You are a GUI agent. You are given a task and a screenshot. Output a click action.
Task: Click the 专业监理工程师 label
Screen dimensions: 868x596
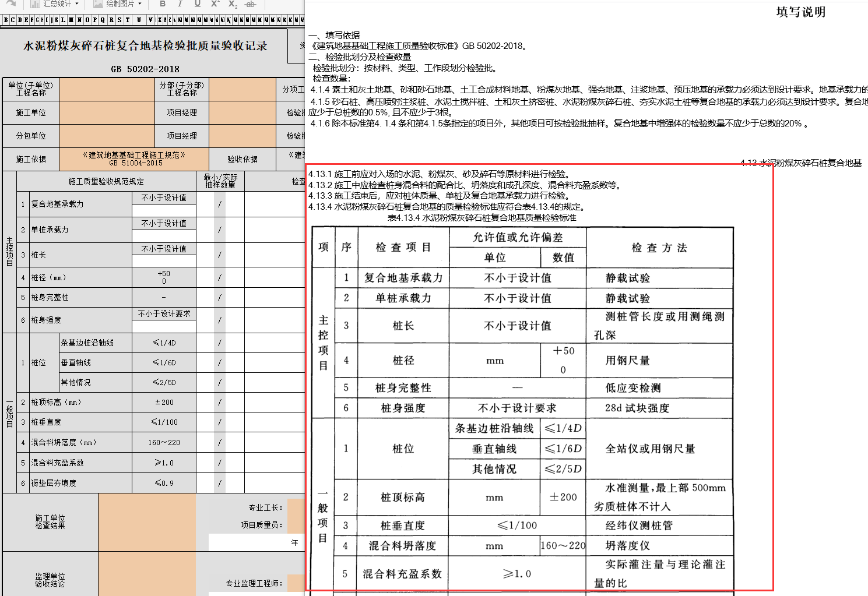tap(255, 583)
